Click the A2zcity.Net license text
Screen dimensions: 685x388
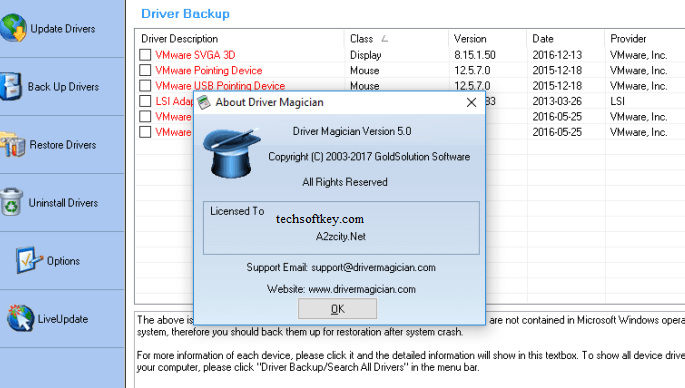click(341, 236)
